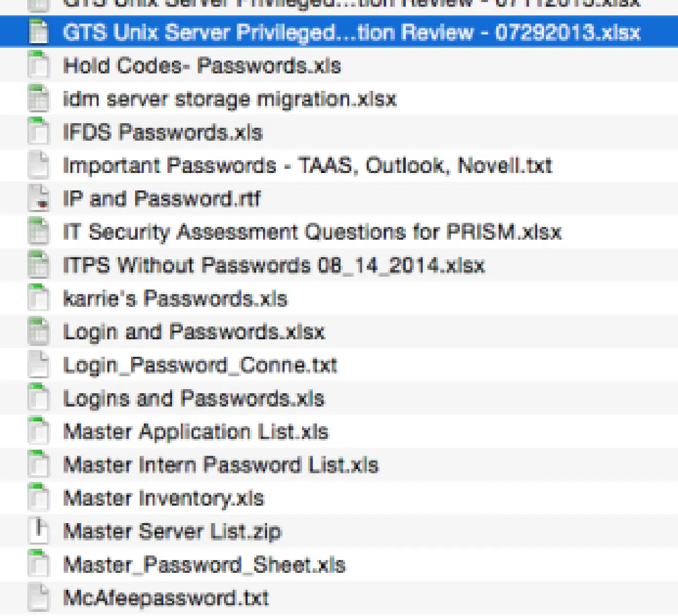Click the IP and Password.rtf document icon

(39, 199)
